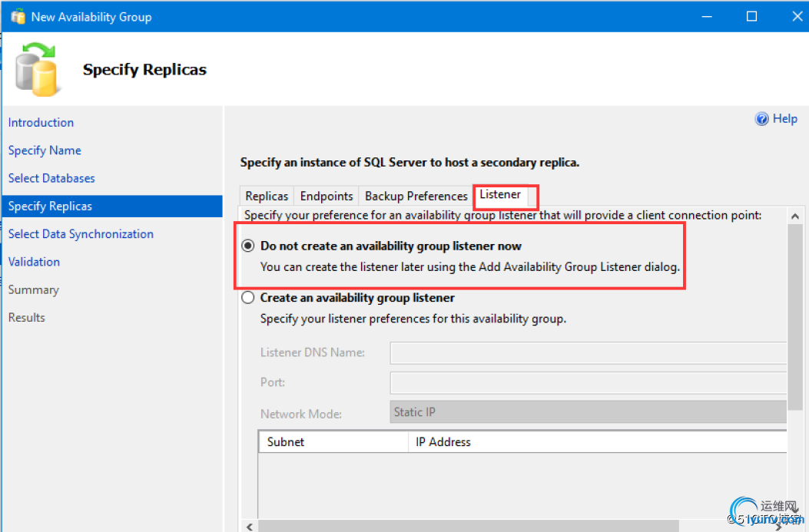809x532 pixels.
Task: Click the Listener DNS Name field
Action: 589,353
